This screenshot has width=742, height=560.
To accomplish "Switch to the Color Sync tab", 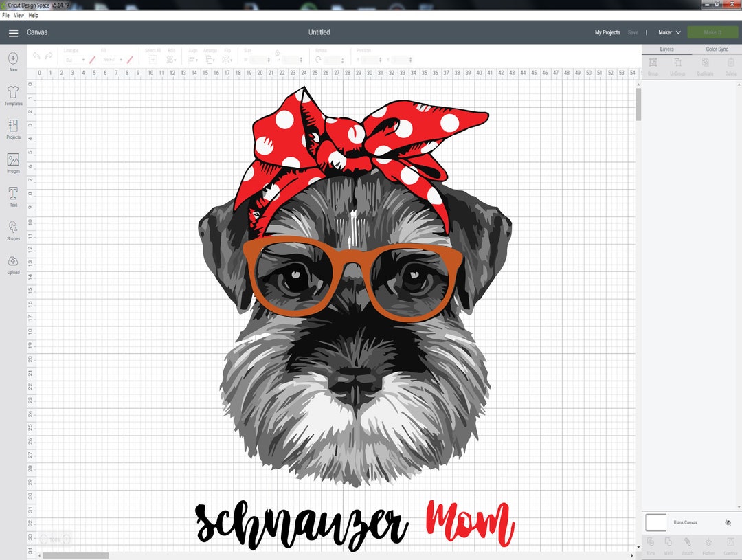I will tap(718, 49).
